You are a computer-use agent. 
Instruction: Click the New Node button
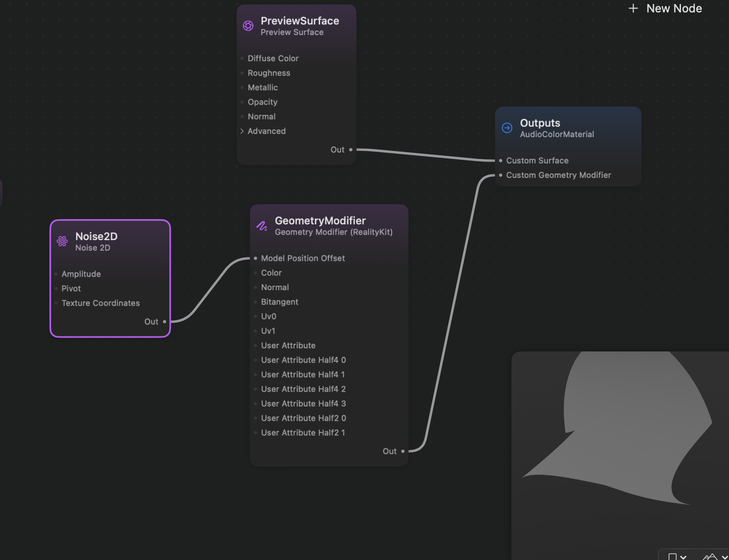[x=665, y=8]
